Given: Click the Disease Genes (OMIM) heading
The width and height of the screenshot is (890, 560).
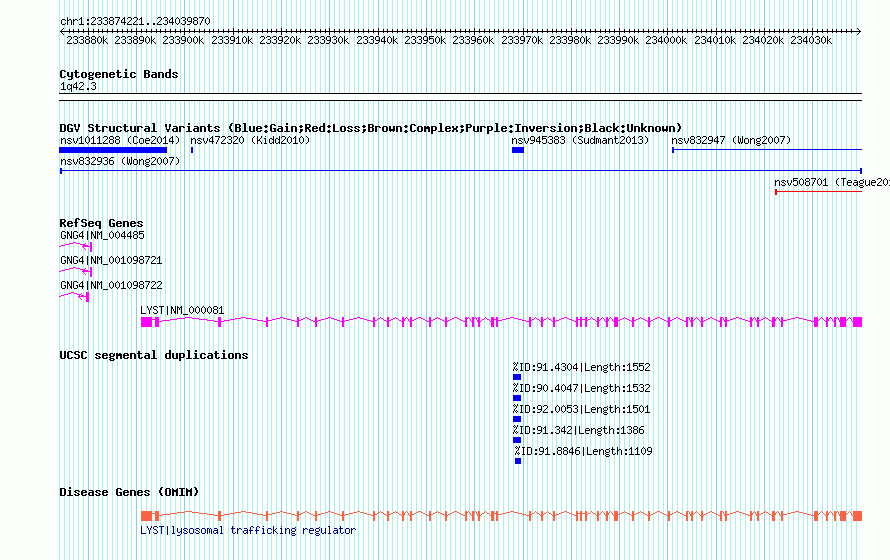Looking at the screenshot, I should (129, 492).
